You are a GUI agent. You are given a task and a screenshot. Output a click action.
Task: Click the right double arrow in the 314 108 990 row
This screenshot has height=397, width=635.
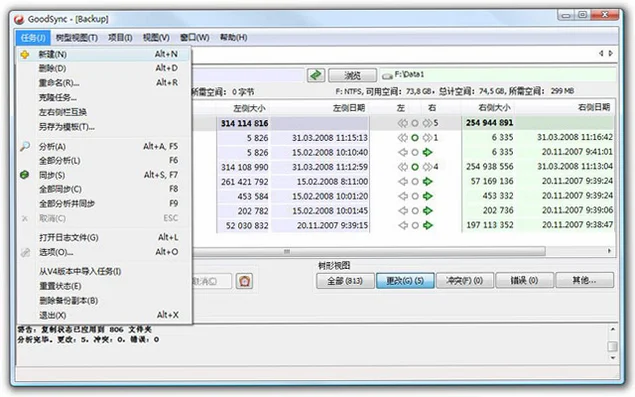click(428, 167)
